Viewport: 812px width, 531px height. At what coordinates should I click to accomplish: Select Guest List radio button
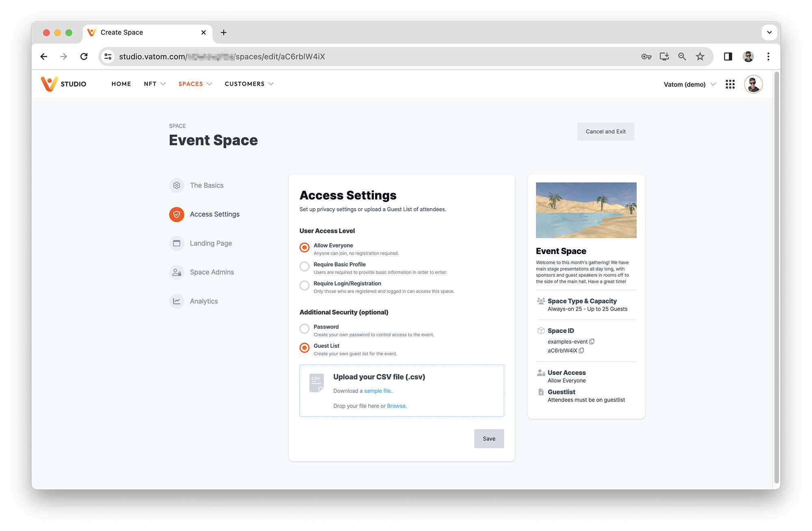point(304,348)
